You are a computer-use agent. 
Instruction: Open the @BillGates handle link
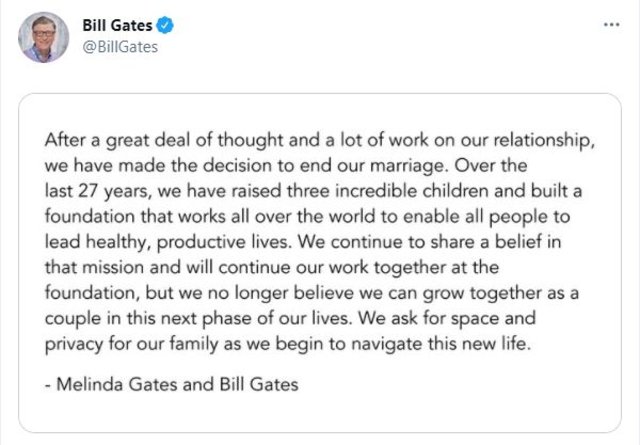pos(119,46)
